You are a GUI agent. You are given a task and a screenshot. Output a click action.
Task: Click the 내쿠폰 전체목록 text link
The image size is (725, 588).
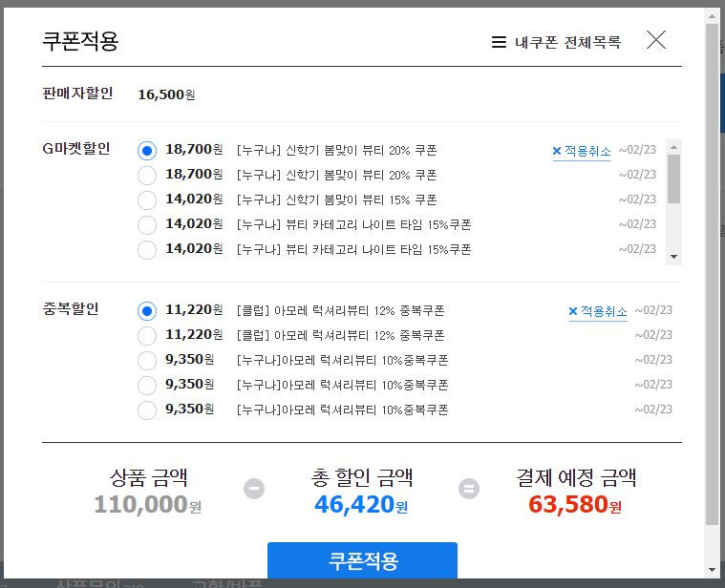coord(567,43)
